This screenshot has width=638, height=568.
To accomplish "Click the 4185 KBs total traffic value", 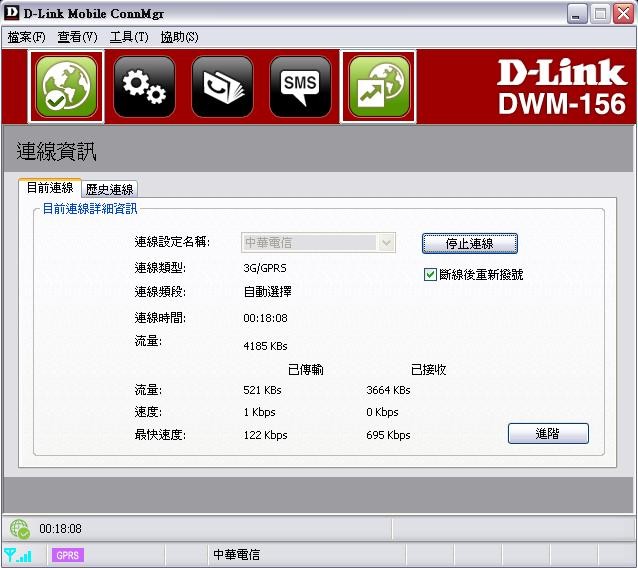I will pos(265,346).
